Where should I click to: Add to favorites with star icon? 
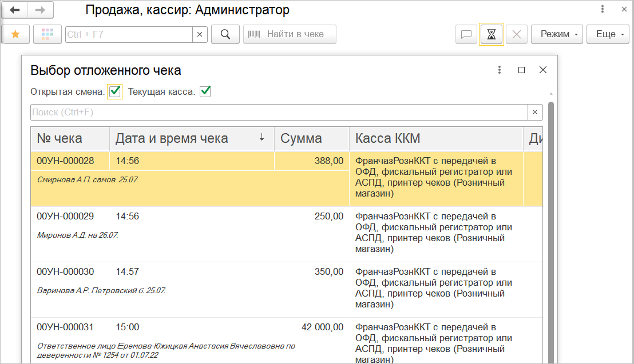pos(15,34)
